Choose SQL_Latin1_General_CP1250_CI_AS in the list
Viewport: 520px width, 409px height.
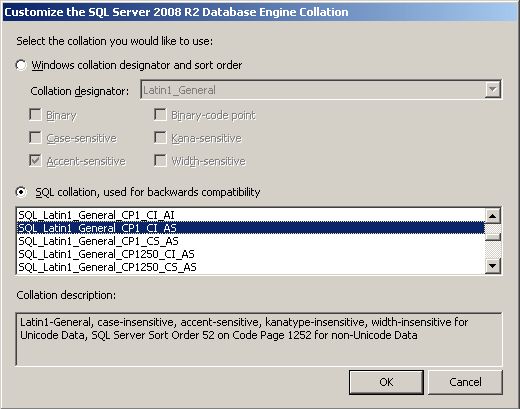(251, 254)
